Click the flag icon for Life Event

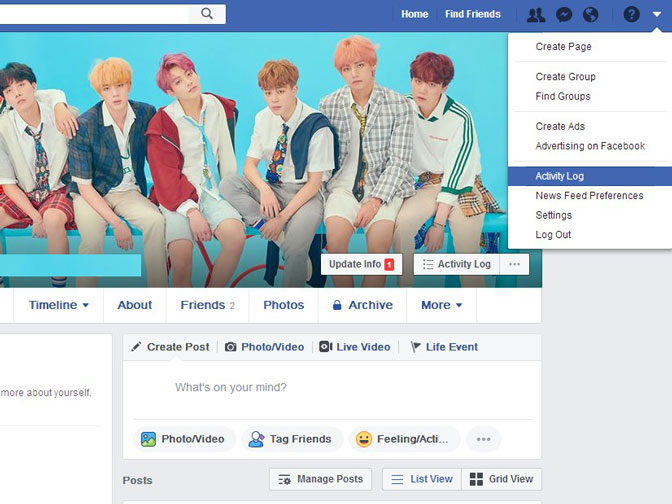click(415, 346)
